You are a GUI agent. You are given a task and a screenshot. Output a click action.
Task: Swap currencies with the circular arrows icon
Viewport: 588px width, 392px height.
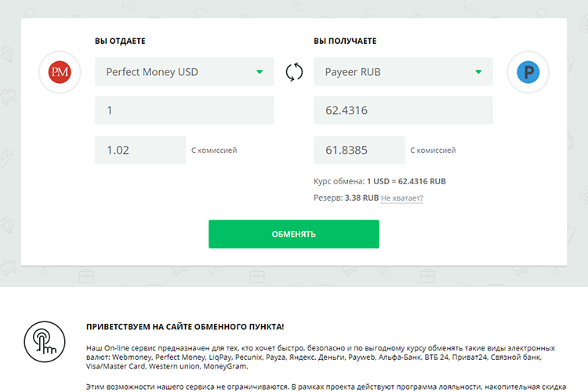coord(294,73)
